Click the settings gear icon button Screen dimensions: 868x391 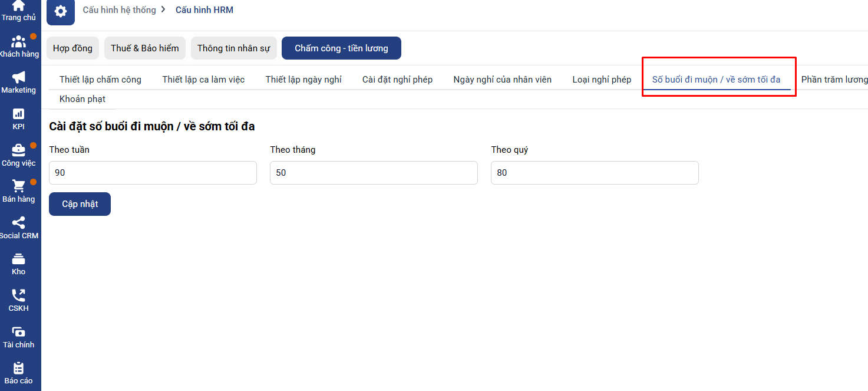click(61, 11)
